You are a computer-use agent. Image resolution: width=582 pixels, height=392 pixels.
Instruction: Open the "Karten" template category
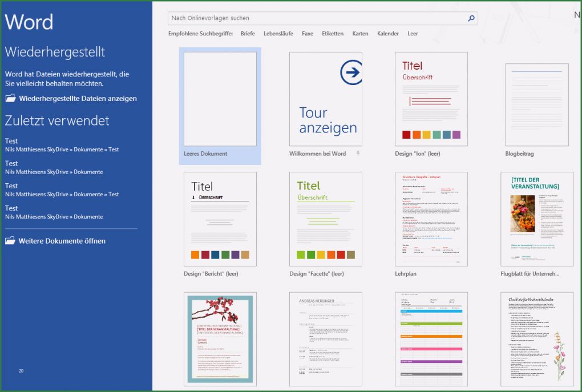[x=360, y=34]
